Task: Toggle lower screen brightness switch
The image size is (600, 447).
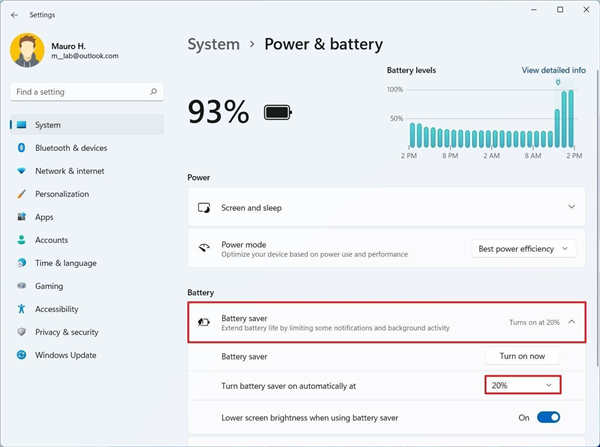Action: click(548, 417)
